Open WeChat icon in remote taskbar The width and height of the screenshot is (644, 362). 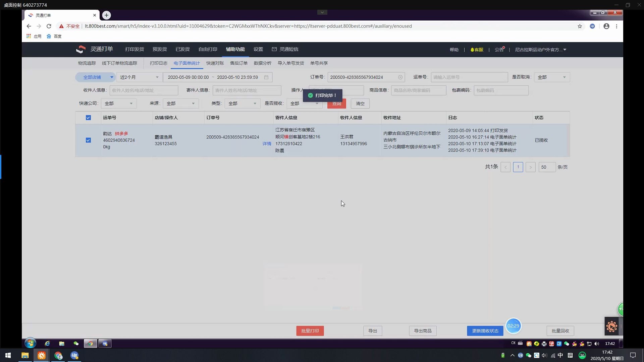point(76,344)
